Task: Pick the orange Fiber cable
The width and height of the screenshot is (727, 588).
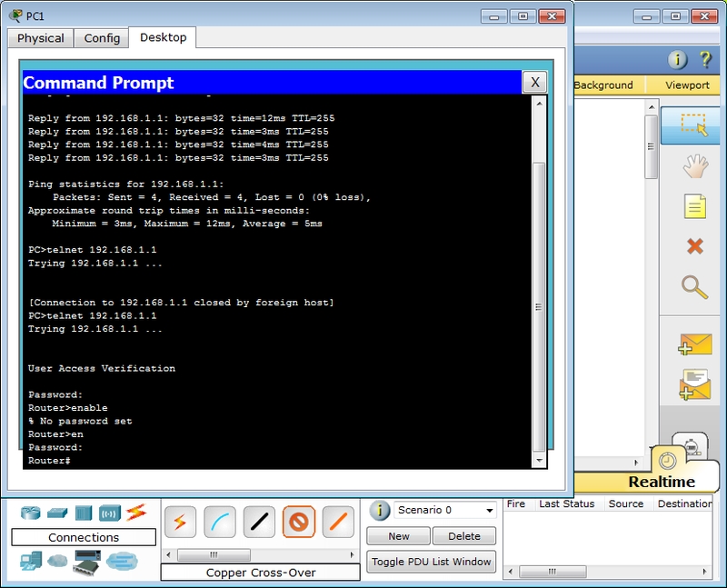Action: coord(339,522)
